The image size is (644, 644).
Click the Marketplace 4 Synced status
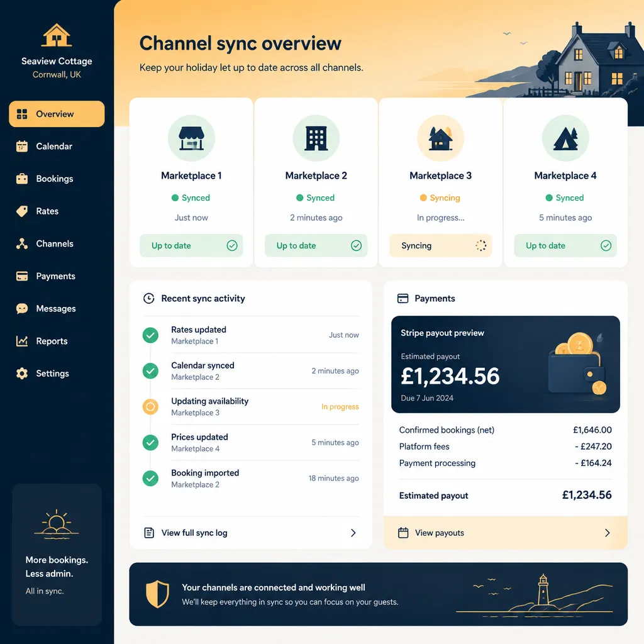click(565, 197)
